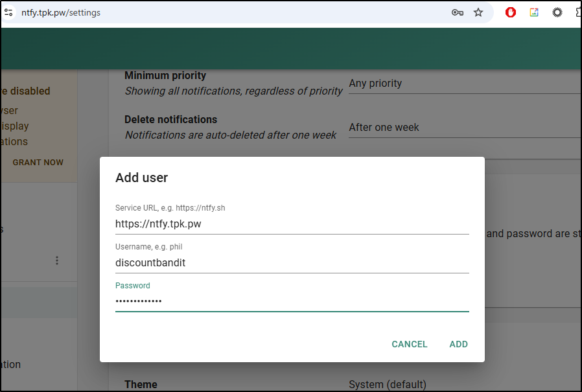Click the colorful image-share extension icon
The height and width of the screenshot is (392, 582).
pos(534,12)
